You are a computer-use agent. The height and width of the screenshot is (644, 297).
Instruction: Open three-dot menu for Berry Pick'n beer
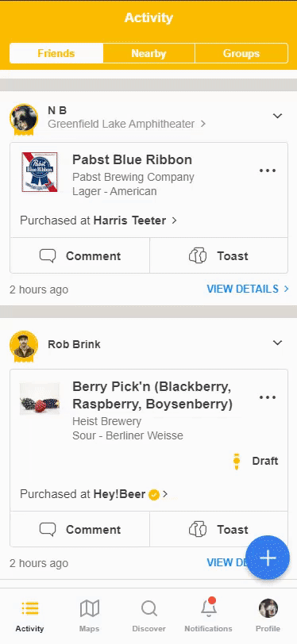click(x=268, y=397)
